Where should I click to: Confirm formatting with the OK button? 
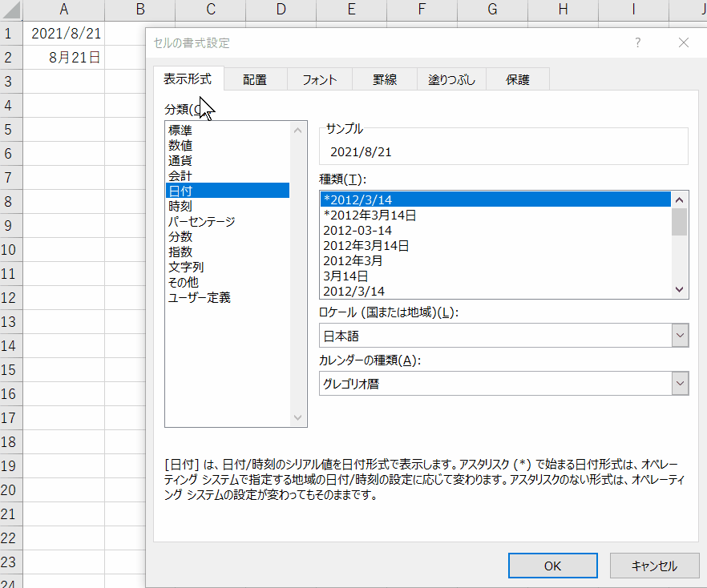[552, 565]
